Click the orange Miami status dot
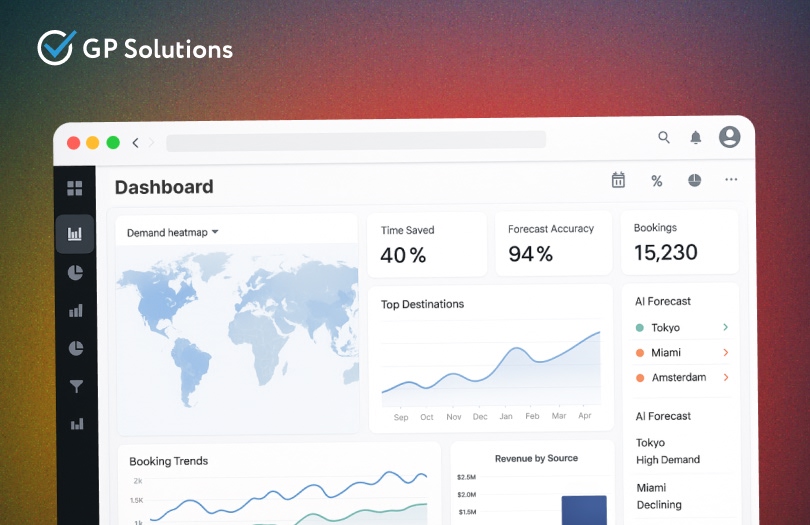This screenshot has height=525, width=810. click(640, 353)
